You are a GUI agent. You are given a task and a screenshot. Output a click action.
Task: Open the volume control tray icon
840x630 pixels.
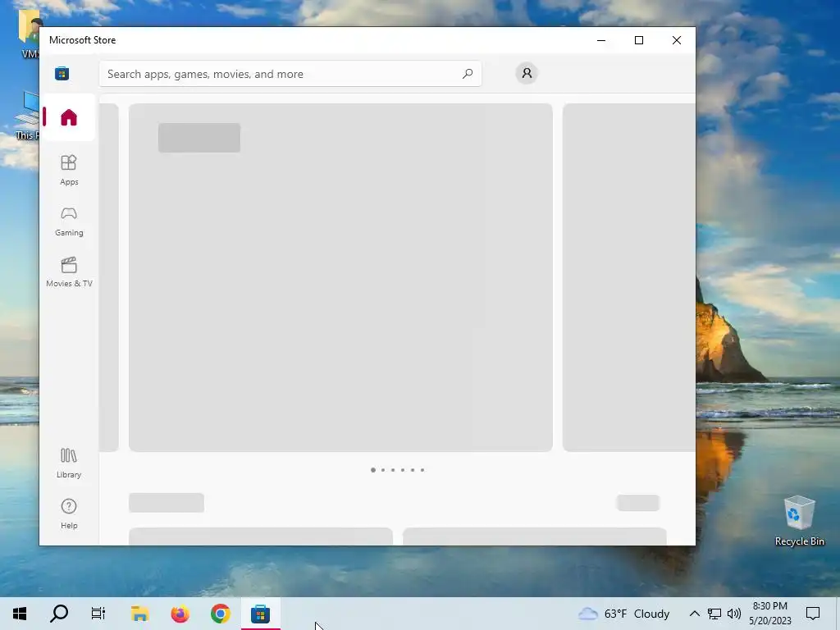[x=734, y=614]
